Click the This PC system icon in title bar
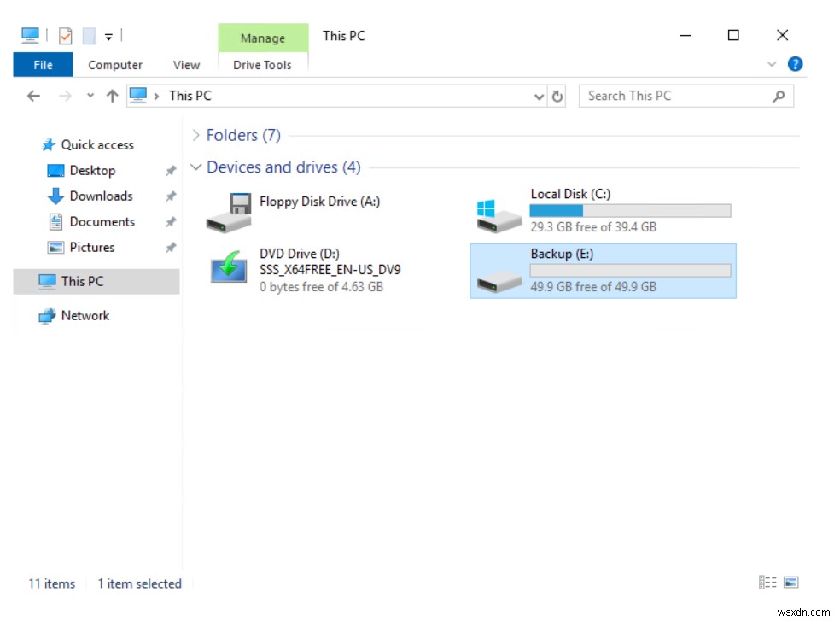This screenshot has width=840, height=621. (x=30, y=35)
